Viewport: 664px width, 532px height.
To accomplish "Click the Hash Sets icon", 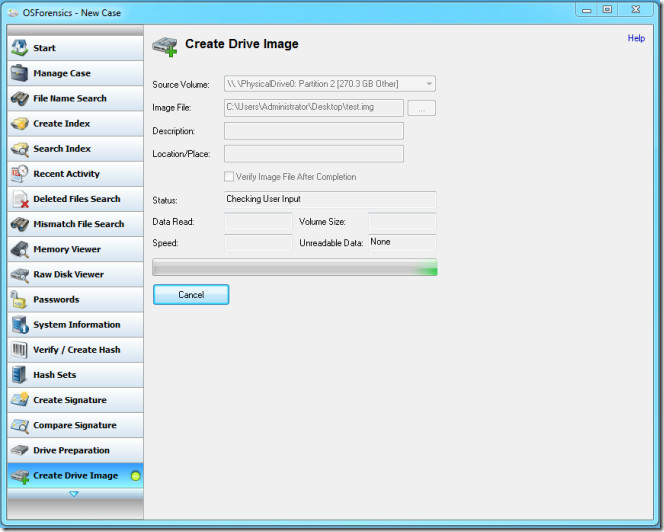I will coord(19,374).
